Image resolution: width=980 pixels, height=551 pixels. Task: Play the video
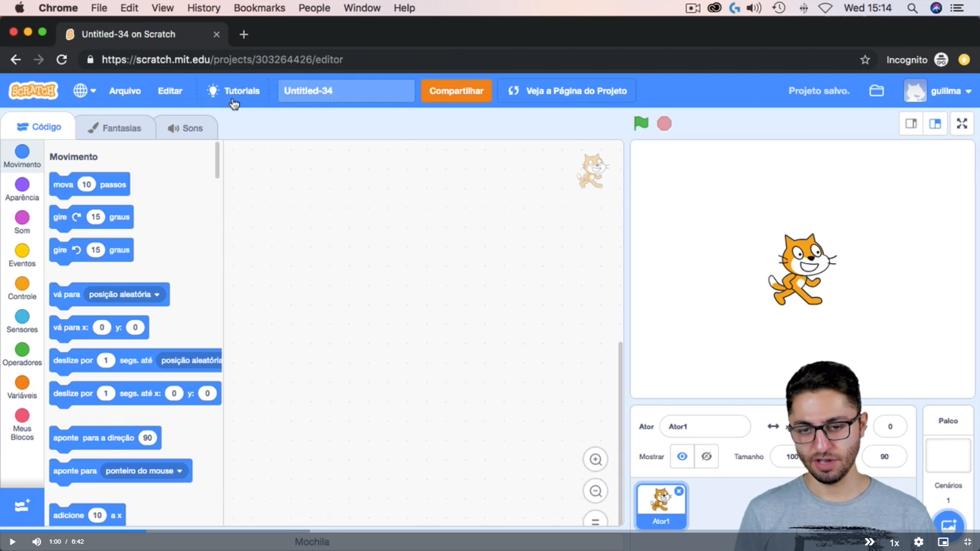click(x=12, y=542)
